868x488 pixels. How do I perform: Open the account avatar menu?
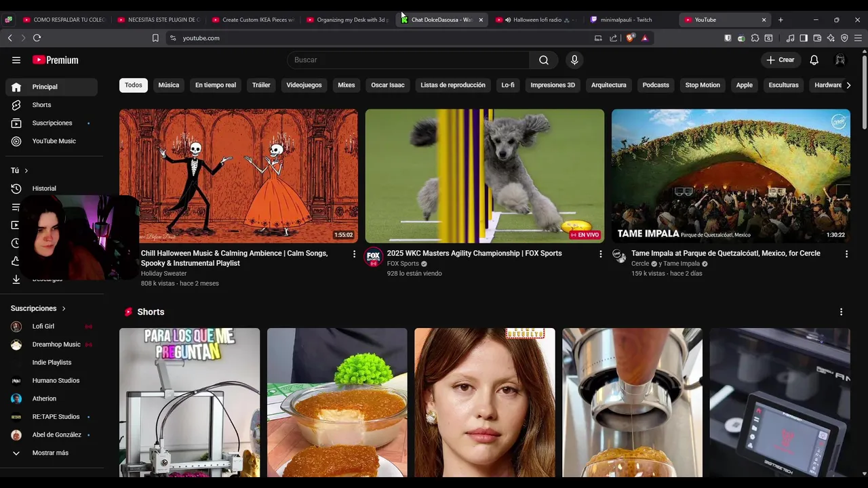(840, 60)
